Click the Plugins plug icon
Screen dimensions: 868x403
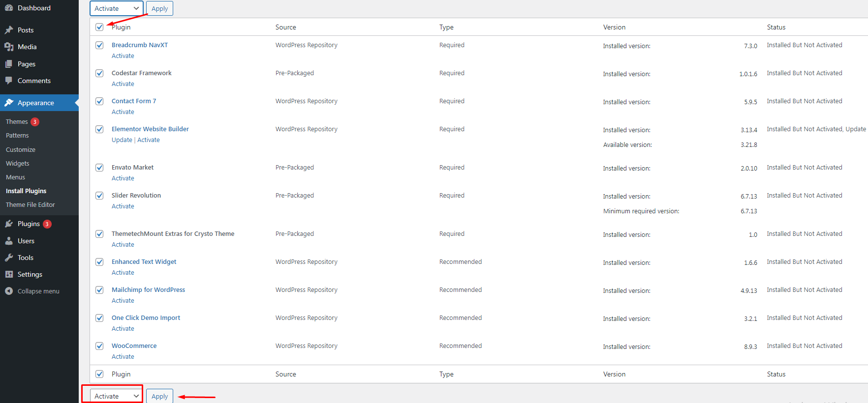pos(9,224)
